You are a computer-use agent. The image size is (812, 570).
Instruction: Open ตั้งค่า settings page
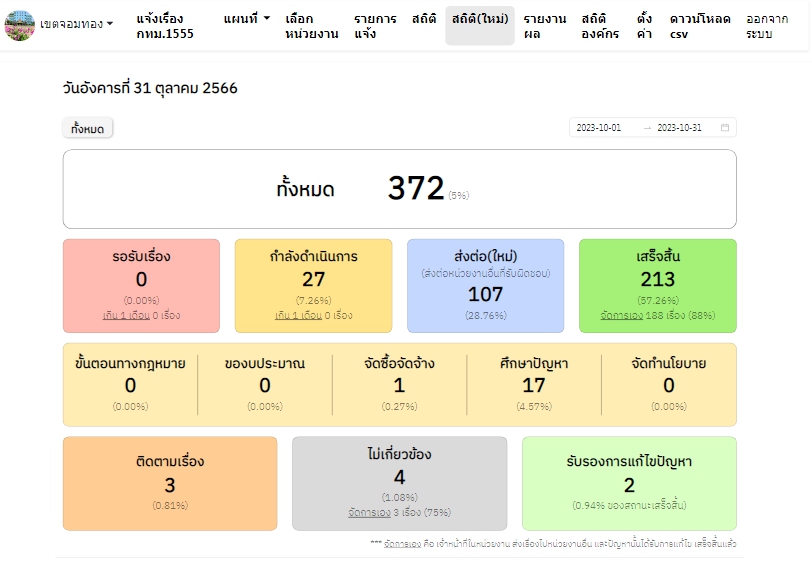click(x=645, y=26)
